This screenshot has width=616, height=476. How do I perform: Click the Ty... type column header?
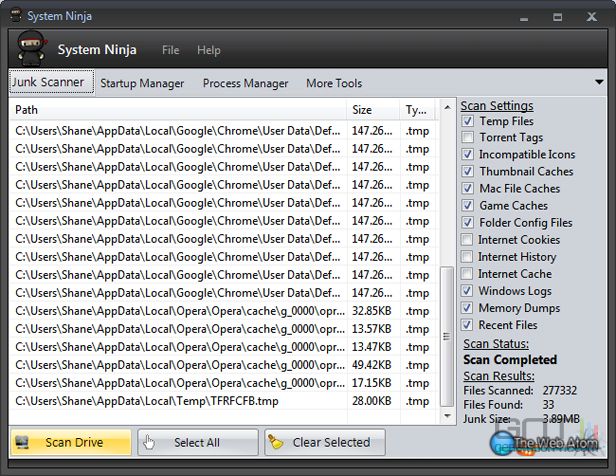point(418,110)
